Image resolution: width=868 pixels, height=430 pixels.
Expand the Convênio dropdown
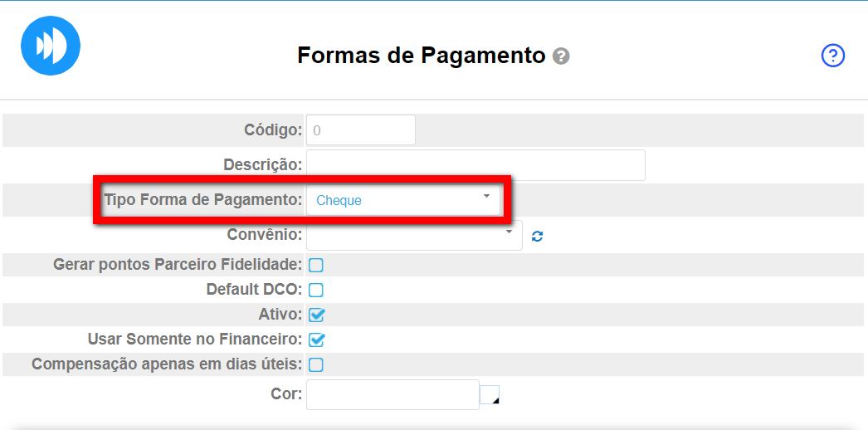[x=413, y=235]
